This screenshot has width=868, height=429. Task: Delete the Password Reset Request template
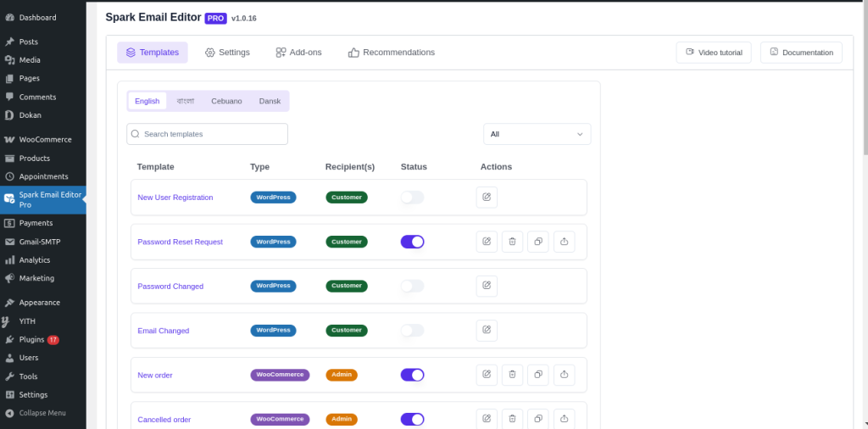(512, 242)
